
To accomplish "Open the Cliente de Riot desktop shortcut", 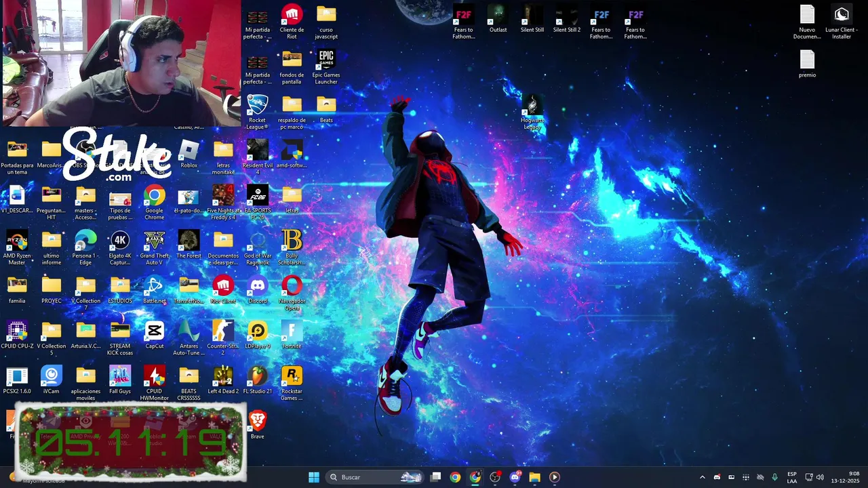I will coord(292,22).
